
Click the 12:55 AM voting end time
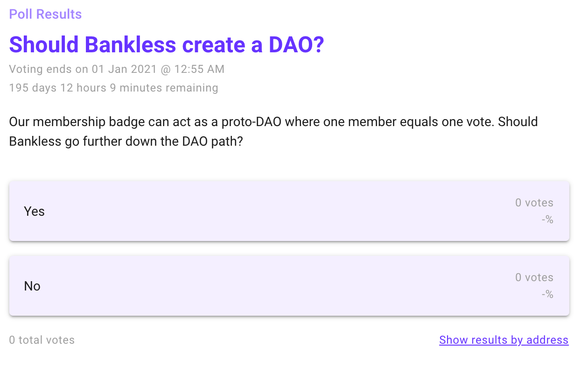199,70
